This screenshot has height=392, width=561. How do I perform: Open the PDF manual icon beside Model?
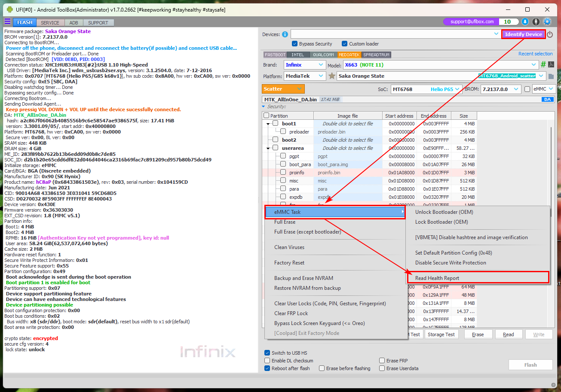pos(551,64)
